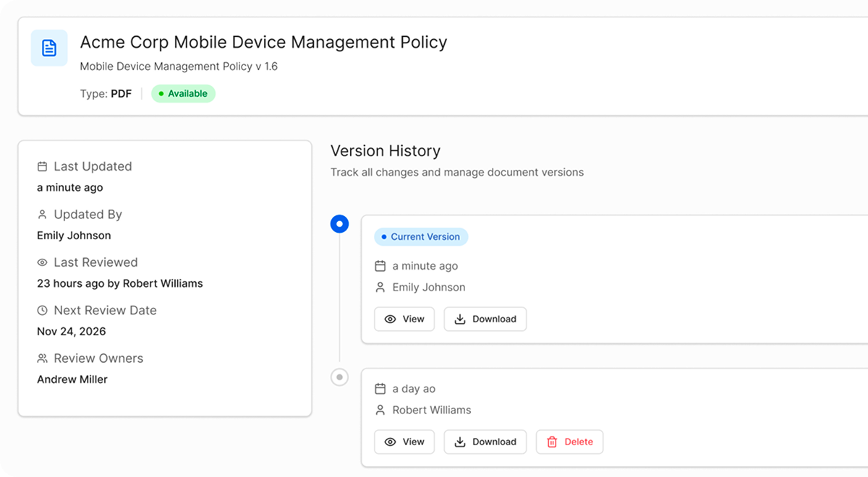This screenshot has width=868, height=477.
Task: Download the current version document
Action: pyautogui.click(x=485, y=319)
